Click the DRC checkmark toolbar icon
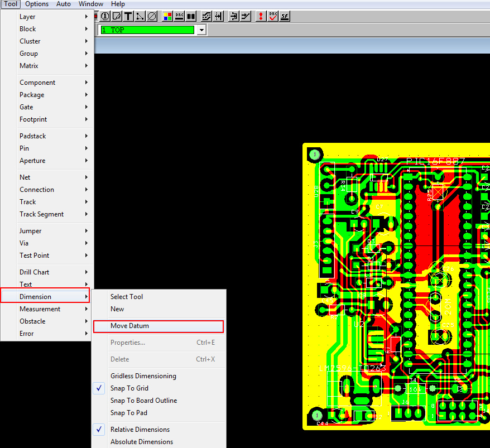This screenshot has width=490, height=448. click(273, 16)
